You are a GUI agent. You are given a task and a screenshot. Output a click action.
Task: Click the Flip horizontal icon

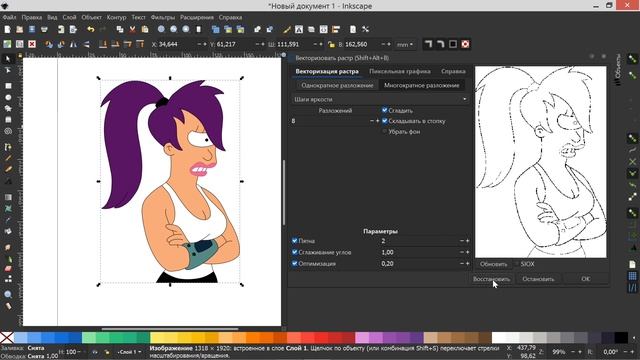point(73,44)
